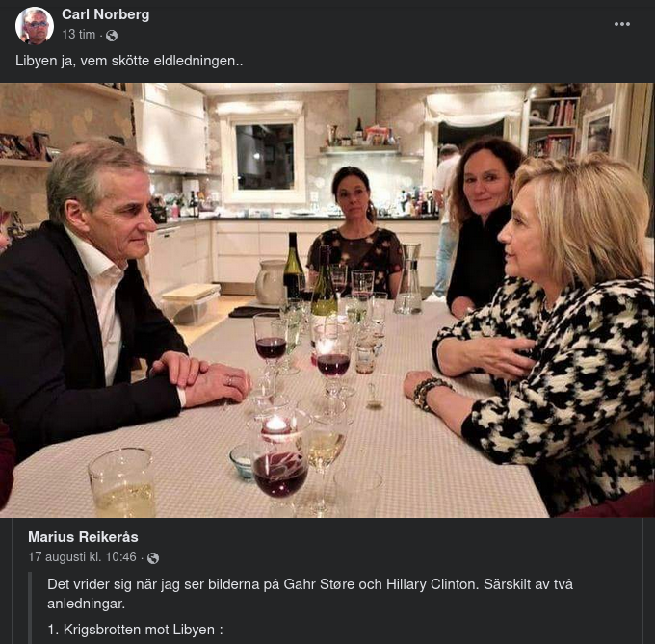The height and width of the screenshot is (644, 655).
Task: Open the "17 augusti kl. 10:46" timestamp link
Action: click(84, 557)
